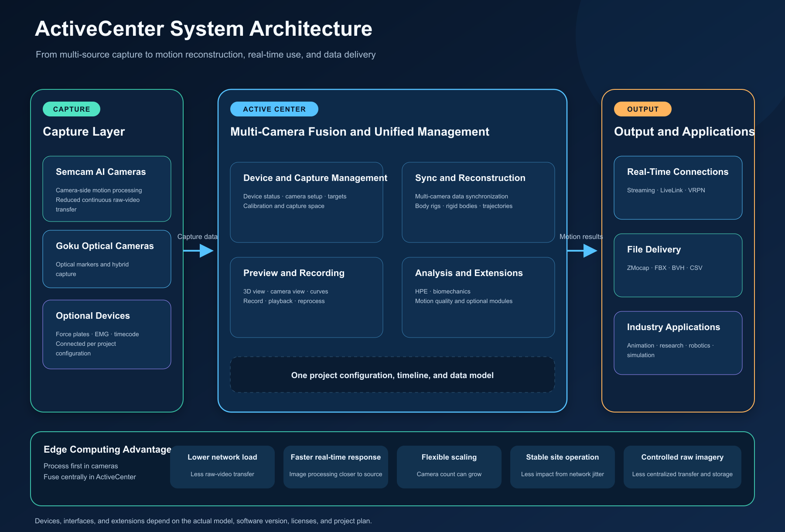Image resolution: width=785 pixels, height=532 pixels.
Task: Click the green CAPTURE badge
Action: click(72, 109)
